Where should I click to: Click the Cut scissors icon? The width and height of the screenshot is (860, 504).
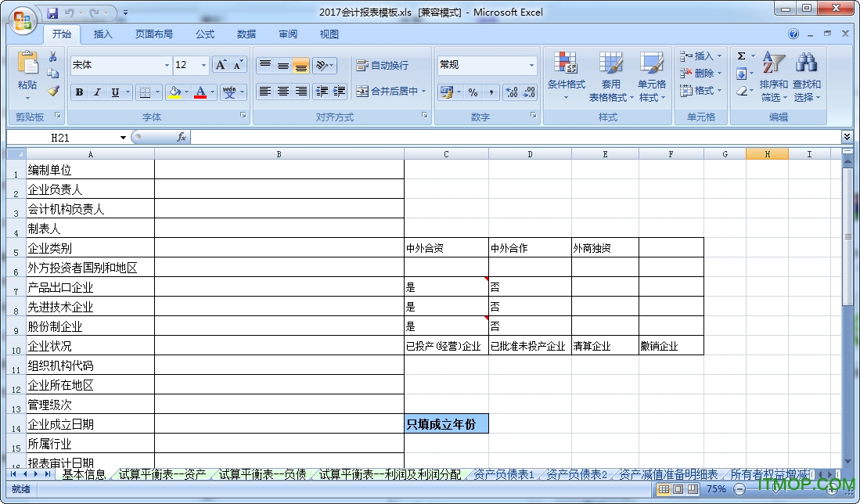[x=53, y=56]
